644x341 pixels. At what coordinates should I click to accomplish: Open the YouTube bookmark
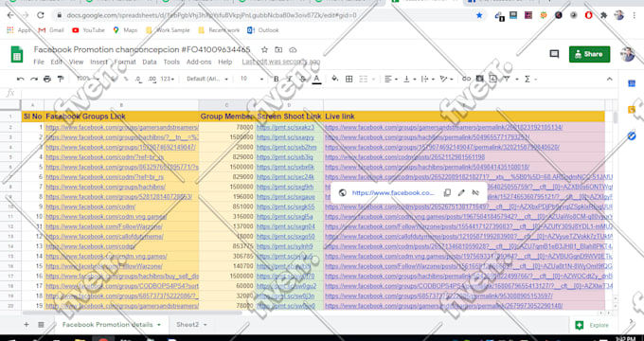click(x=88, y=30)
